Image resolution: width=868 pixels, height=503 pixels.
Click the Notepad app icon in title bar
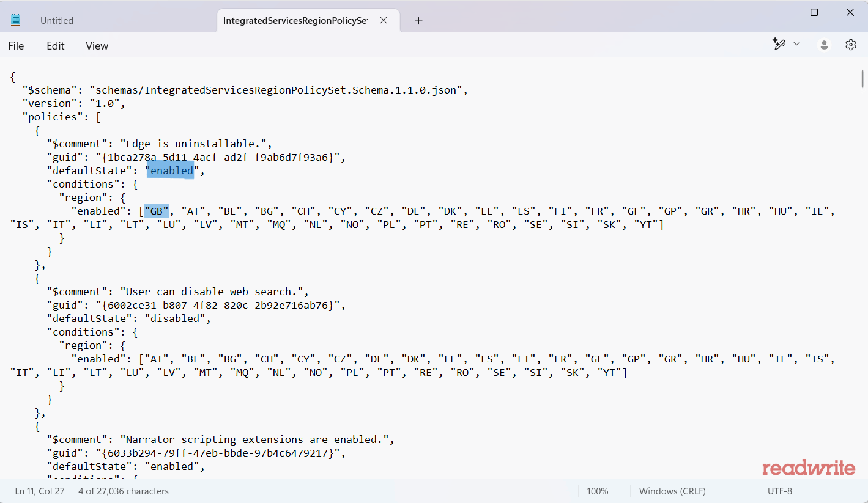(16, 20)
